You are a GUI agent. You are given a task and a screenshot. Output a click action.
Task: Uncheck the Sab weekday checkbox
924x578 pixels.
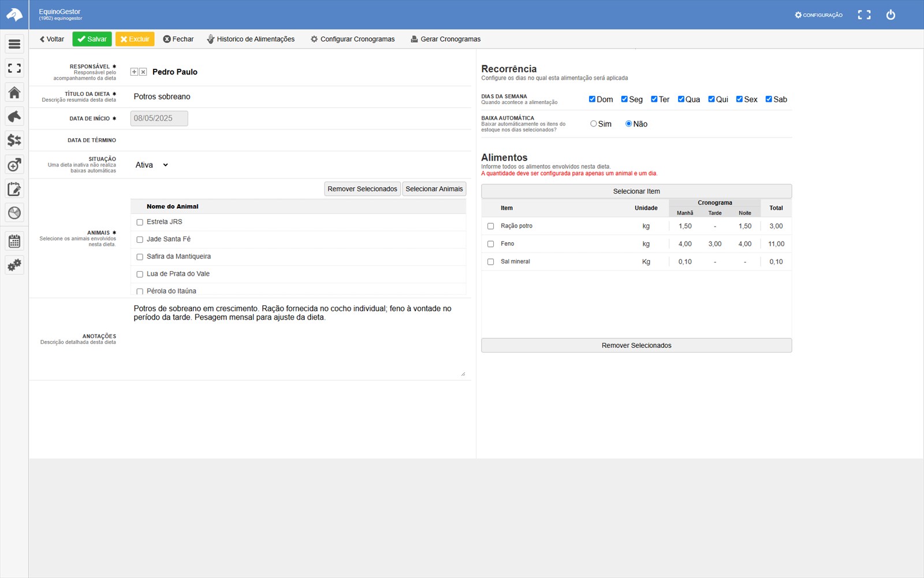pyautogui.click(x=769, y=99)
